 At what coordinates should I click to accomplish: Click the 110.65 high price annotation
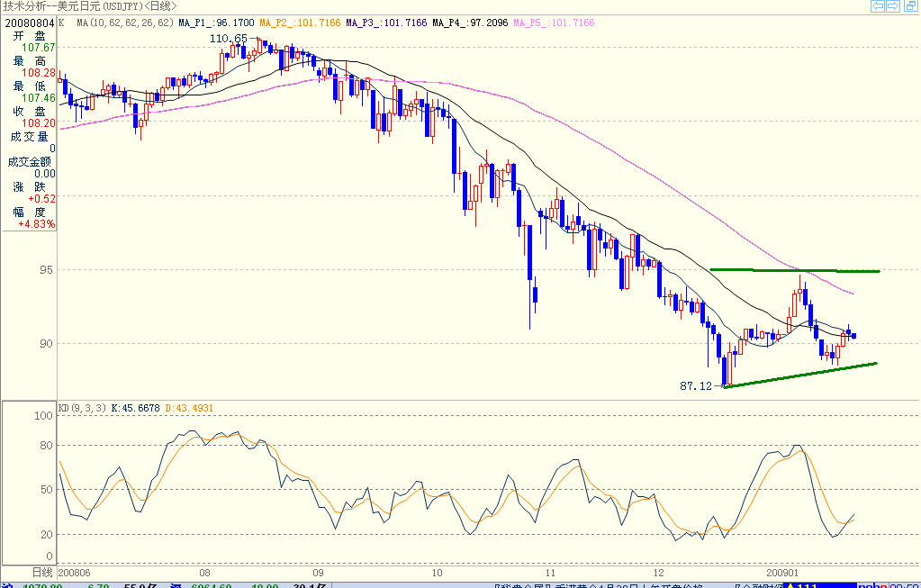pyautogui.click(x=229, y=38)
